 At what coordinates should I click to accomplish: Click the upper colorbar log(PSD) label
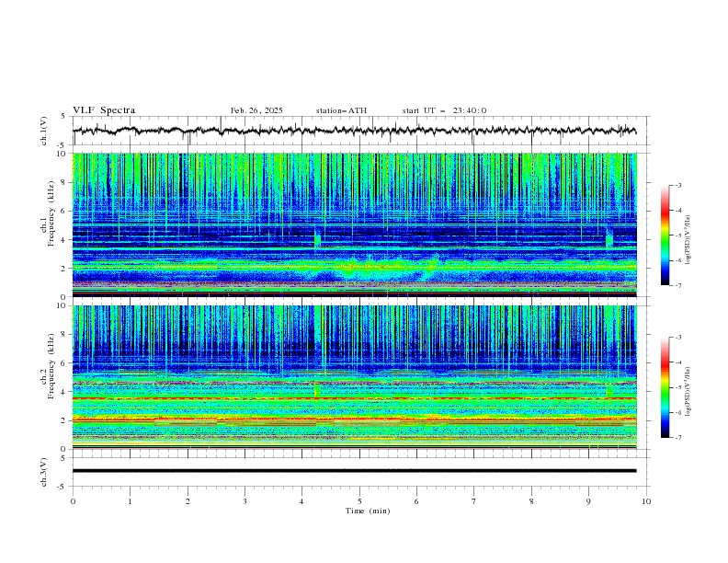pos(688,240)
